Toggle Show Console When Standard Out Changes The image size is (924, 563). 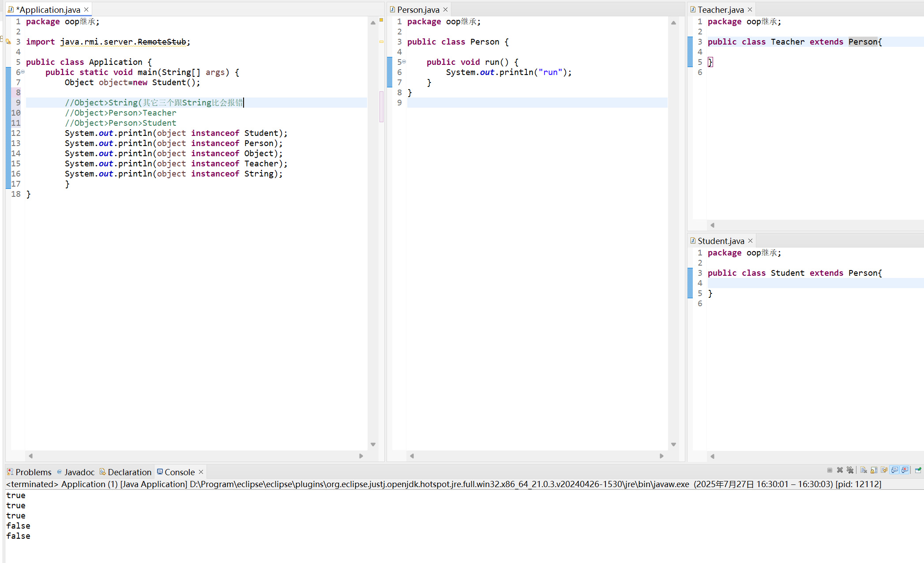(894, 470)
